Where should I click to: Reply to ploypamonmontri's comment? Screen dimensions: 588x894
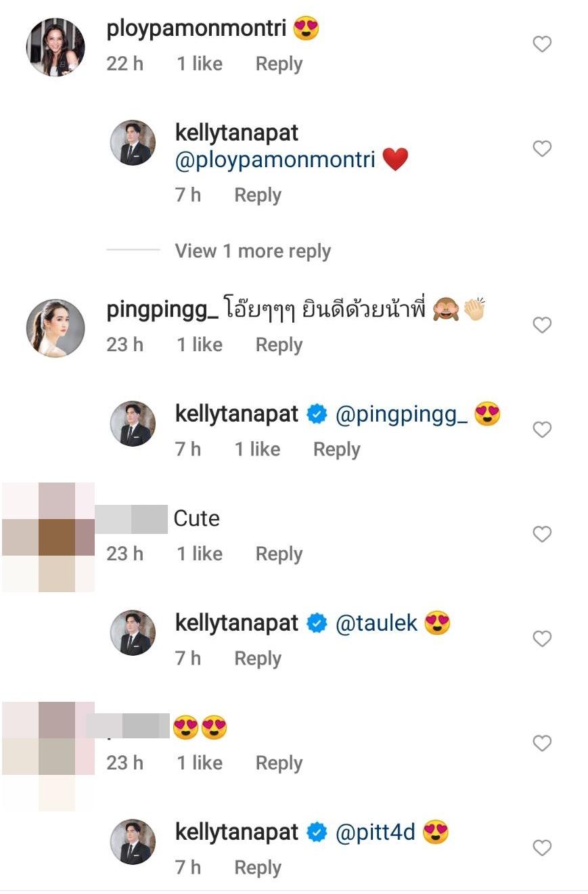click(279, 64)
